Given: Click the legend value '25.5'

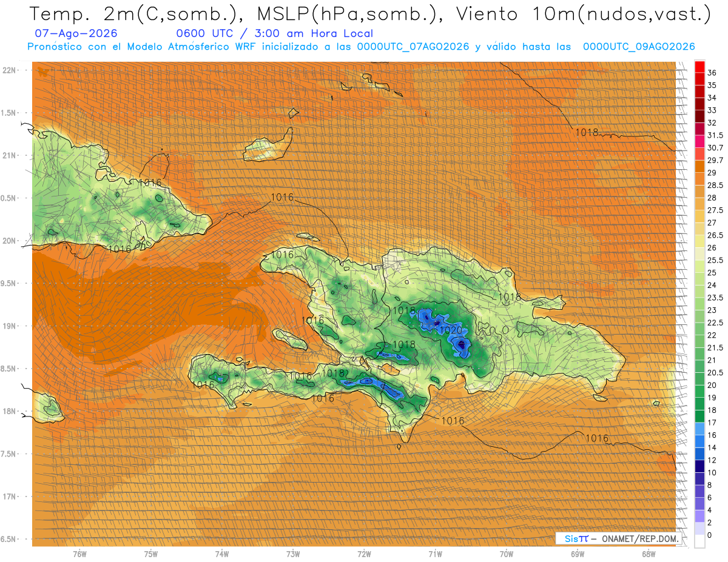Looking at the screenshot, I should (715, 261).
